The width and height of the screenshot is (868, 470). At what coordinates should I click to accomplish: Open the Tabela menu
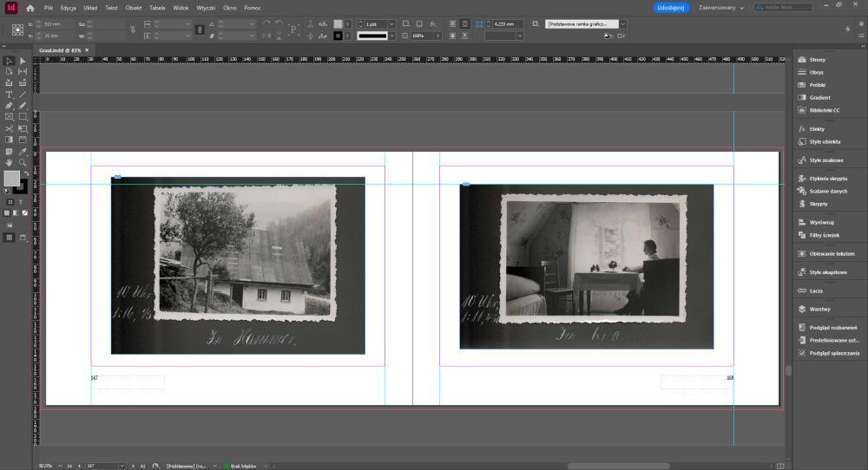(157, 8)
